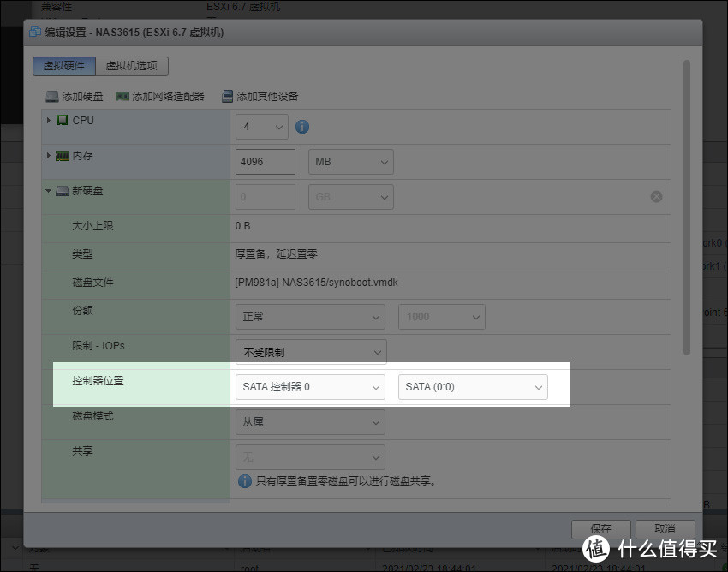Click the CPU device icon
728x572 pixels.
63,120
